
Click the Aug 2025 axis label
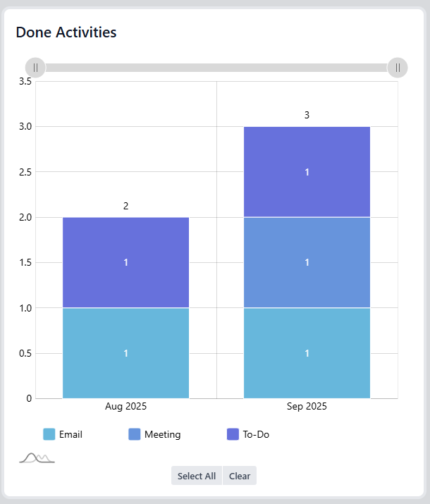click(125, 407)
